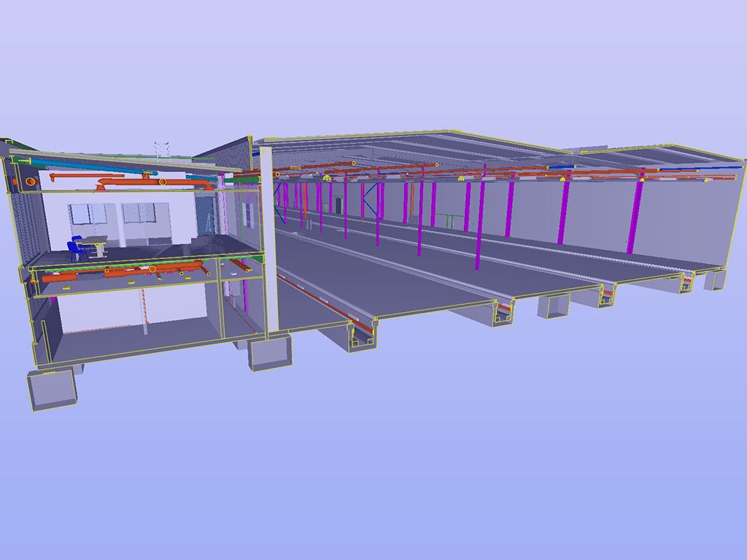Click the roof deck of the warehouse
747x560 pixels.
438,146
